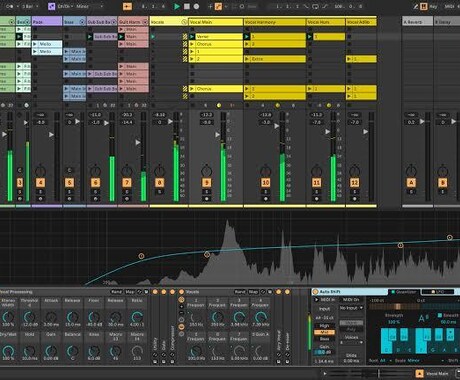
Task: Click Map button in Vocal Processing rack
Action: [x=129, y=292]
